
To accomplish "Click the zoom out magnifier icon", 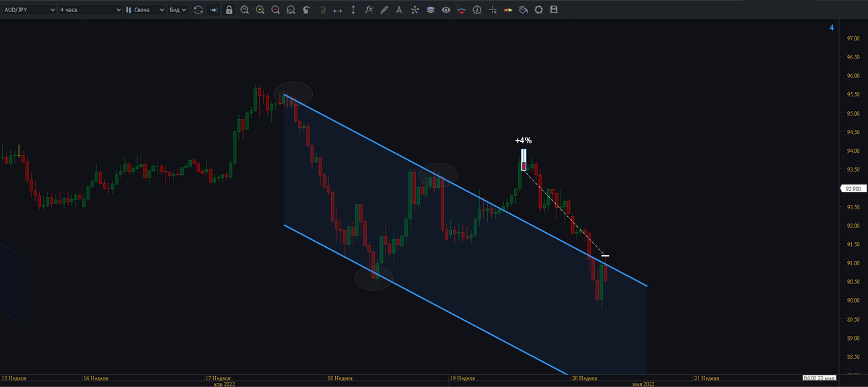I will point(276,10).
